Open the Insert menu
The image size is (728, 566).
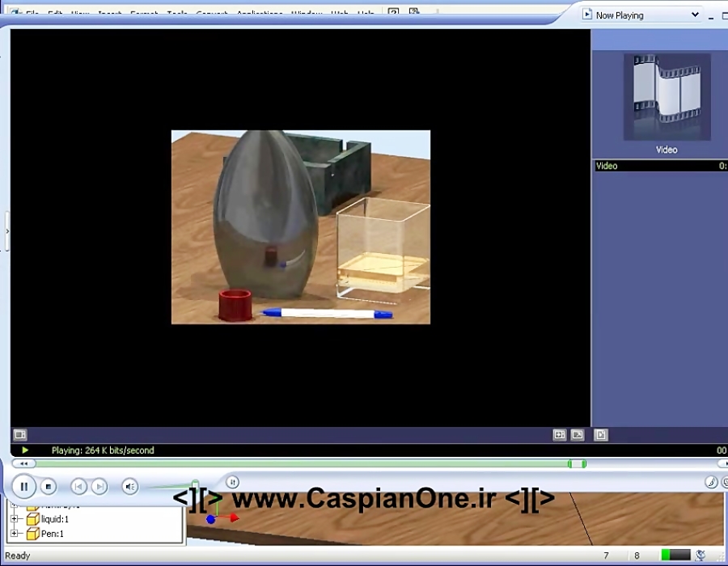pyautogui.click(x=110, y=13)
